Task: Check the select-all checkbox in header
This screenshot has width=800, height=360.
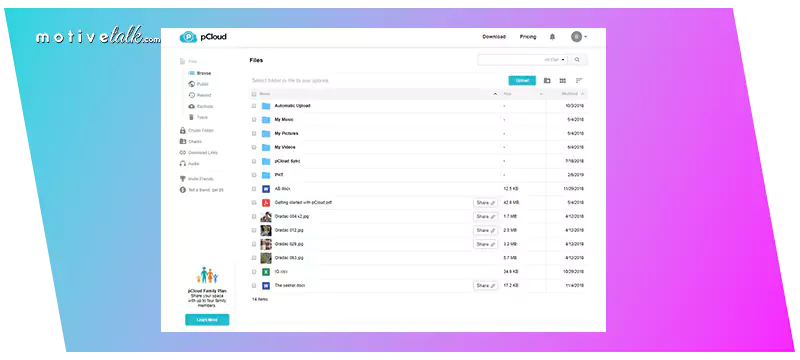Action: [x=254, y=94]
